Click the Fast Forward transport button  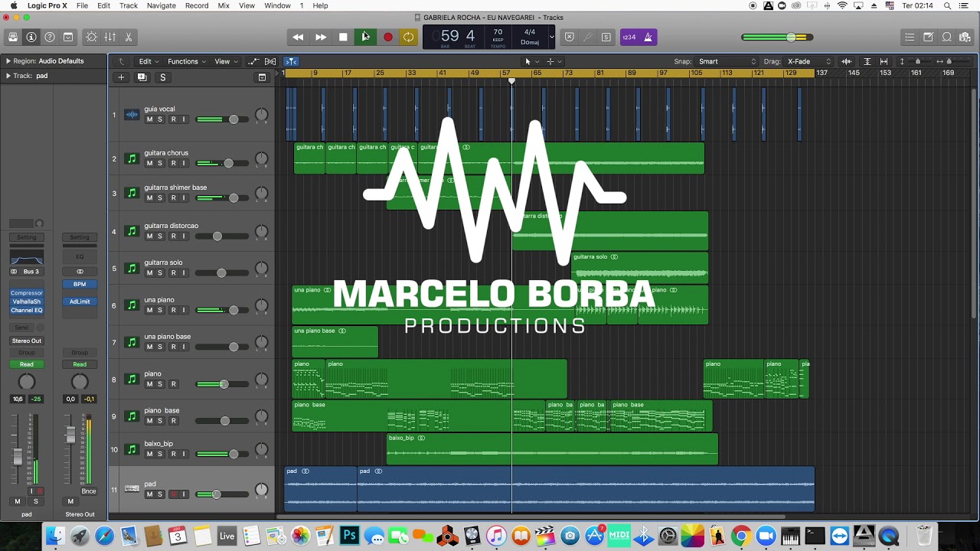click(x=321, y=37)
